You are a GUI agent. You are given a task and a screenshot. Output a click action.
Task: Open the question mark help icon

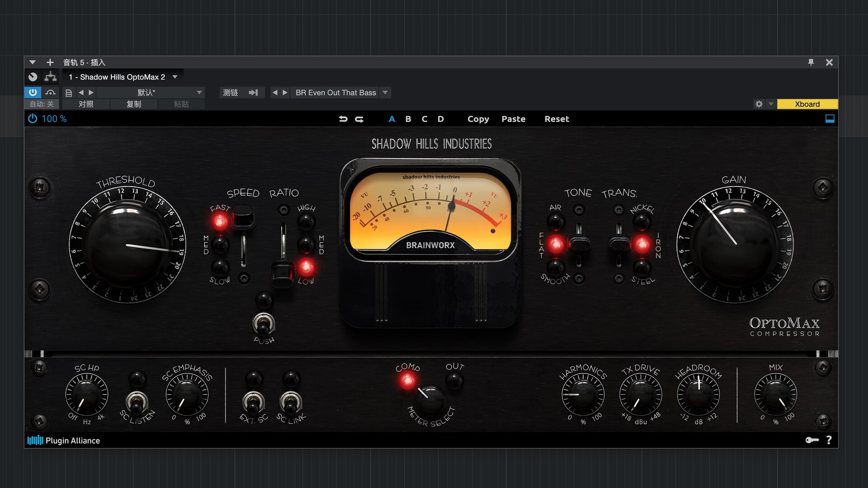tap(829, 440)
